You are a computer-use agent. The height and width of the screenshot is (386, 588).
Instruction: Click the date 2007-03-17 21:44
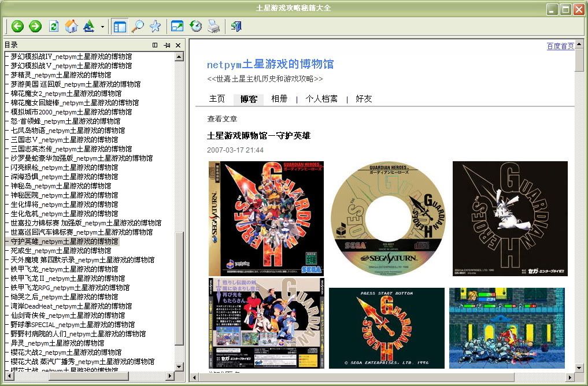[x=235, y=150]
